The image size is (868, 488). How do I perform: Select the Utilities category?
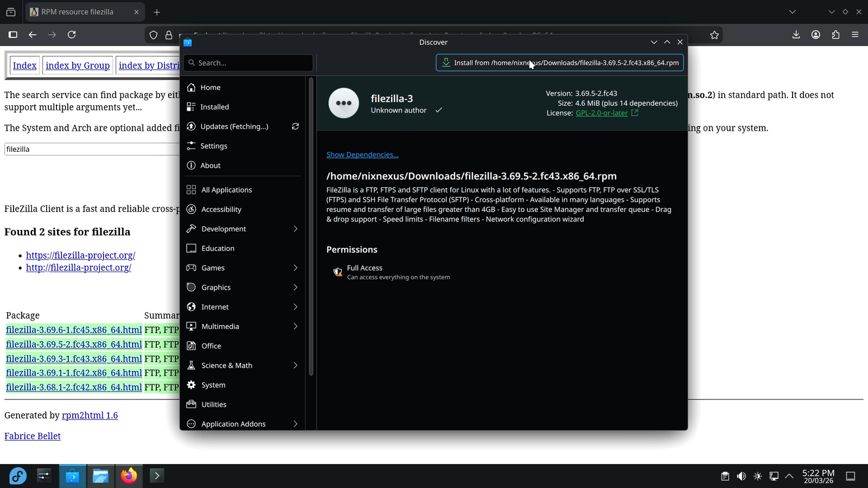click(242, 404)
